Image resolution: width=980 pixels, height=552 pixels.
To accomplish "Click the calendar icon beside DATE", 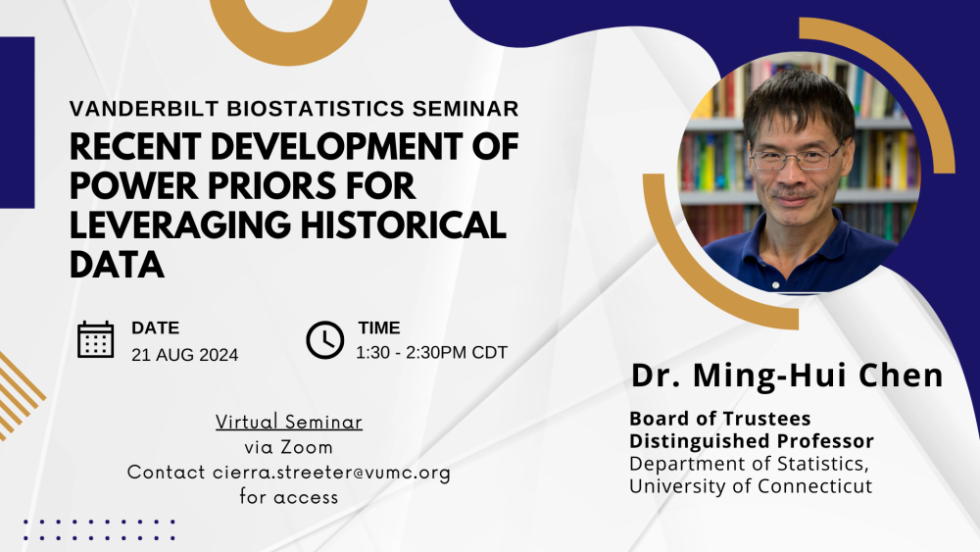I will (x=96, y=339).
